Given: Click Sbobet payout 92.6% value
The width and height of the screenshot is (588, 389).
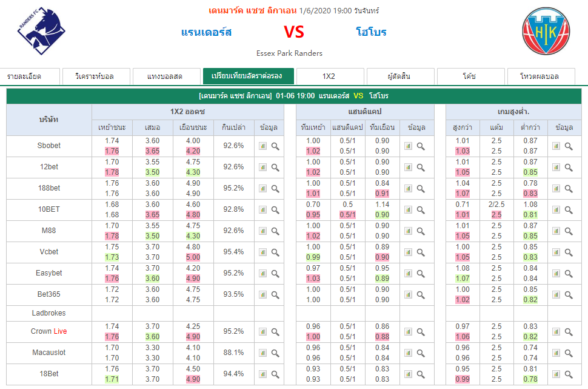Looking at the screenshot, I should 233,146.
